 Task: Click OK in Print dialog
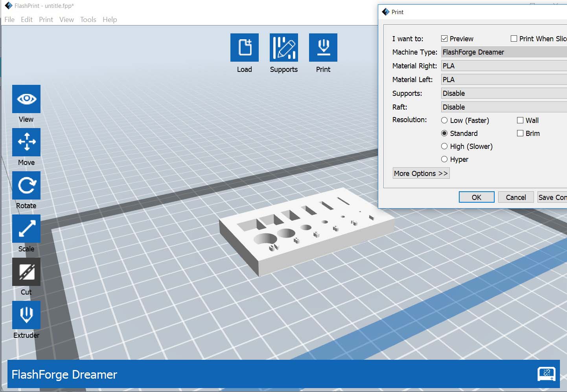coord(477,197)
